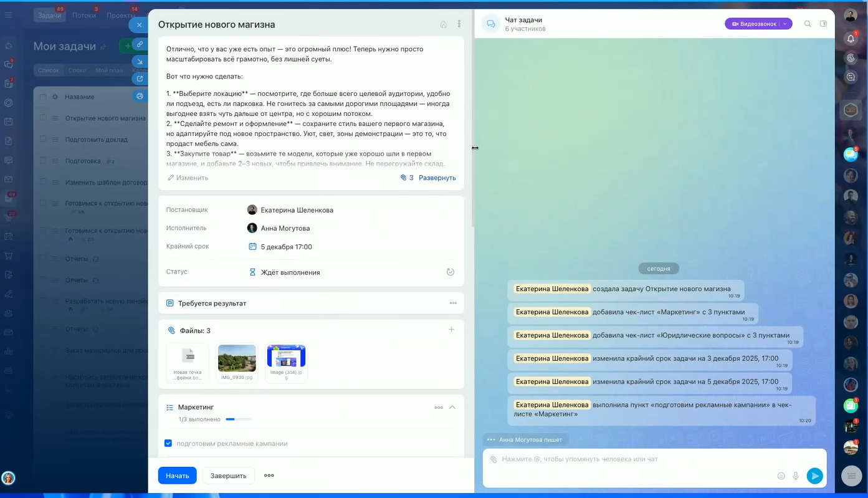Image resolution: width=868 pixels, height=498 pixels.
Task: Add a file with the plus icon
Action: [451, 330]
